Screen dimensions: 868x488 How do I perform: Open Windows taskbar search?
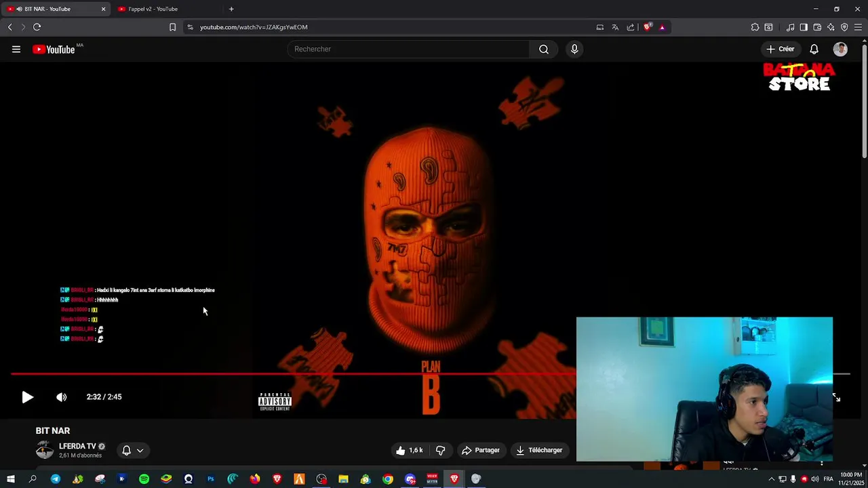pos(33,479)
